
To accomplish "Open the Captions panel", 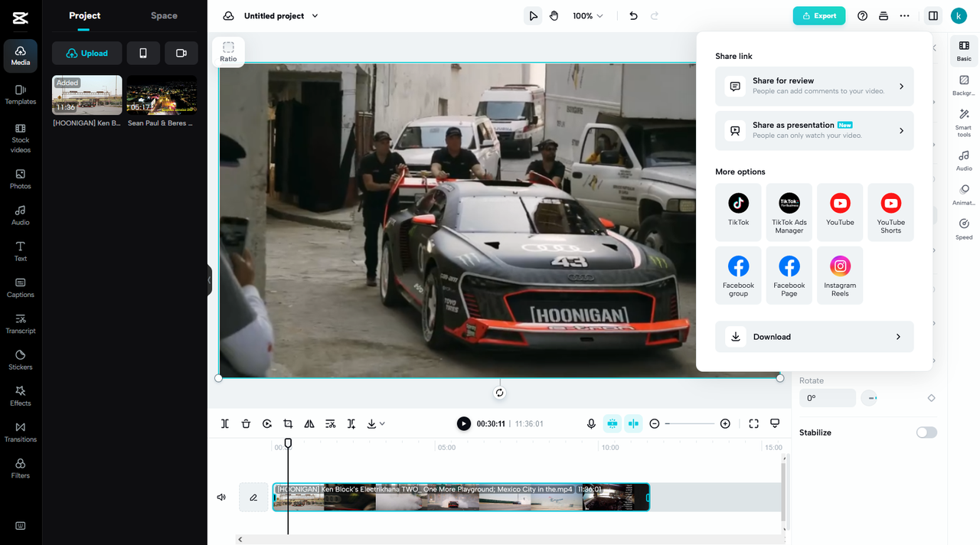I will click(21, 287).
